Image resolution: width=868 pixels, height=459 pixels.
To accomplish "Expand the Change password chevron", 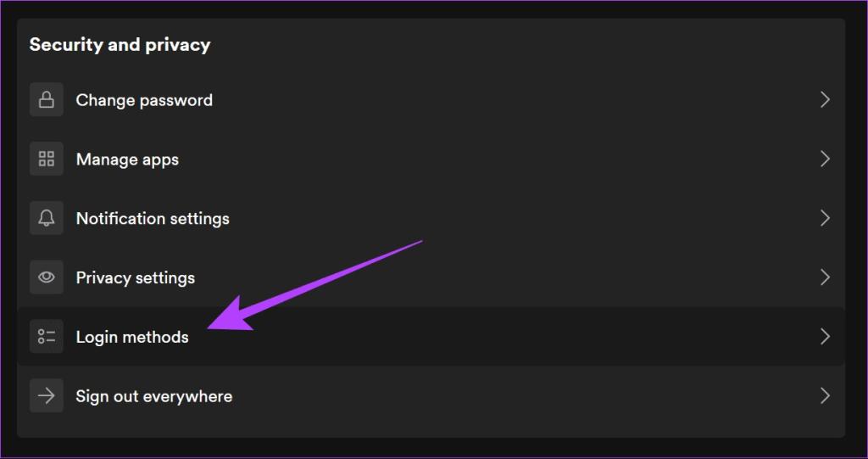I will [x=825, y=100].
